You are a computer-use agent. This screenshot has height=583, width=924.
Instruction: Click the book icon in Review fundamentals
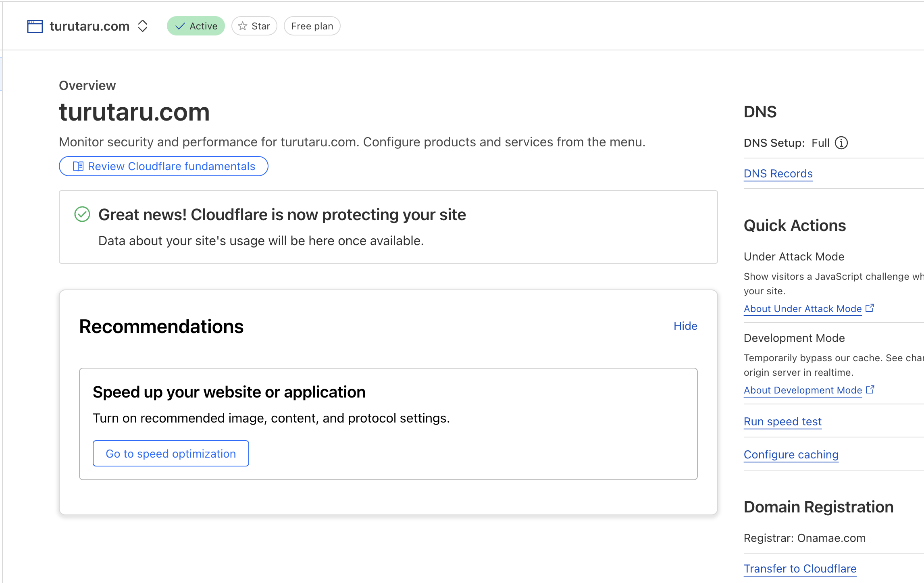click(78, 166)
